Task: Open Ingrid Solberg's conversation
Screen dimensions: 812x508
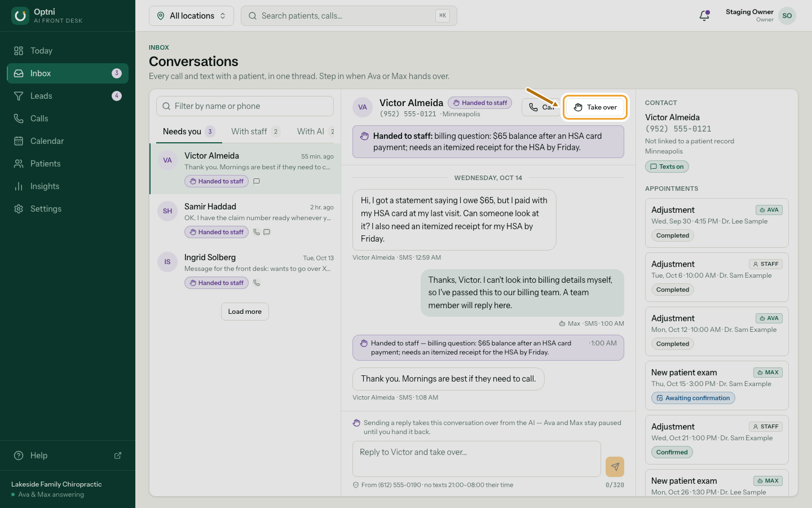Action: pyautogui.click(x=245, y=270)
